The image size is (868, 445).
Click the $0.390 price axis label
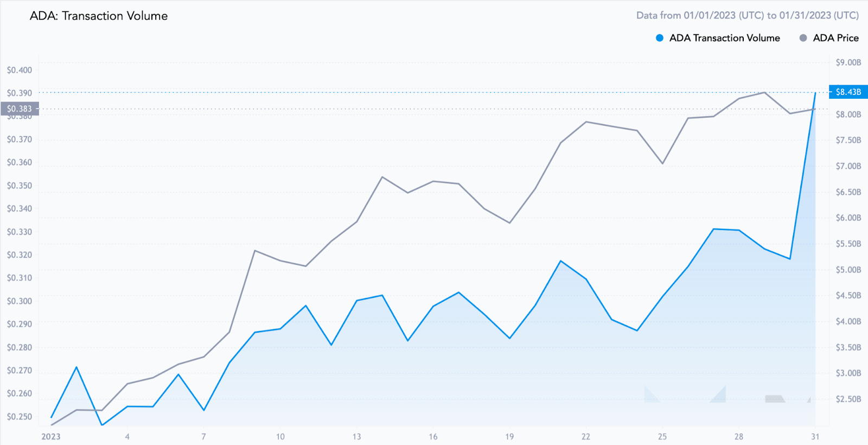pos(20,93)
